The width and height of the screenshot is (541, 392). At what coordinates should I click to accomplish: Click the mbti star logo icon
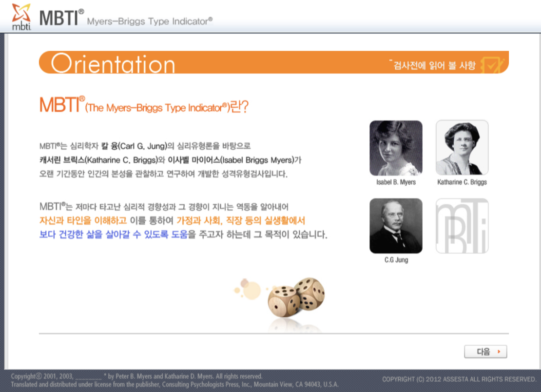coord(21,17)
